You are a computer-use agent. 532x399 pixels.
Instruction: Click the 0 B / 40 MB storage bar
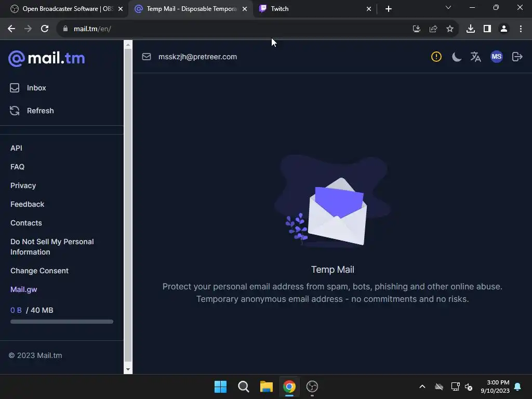point(62,322)
